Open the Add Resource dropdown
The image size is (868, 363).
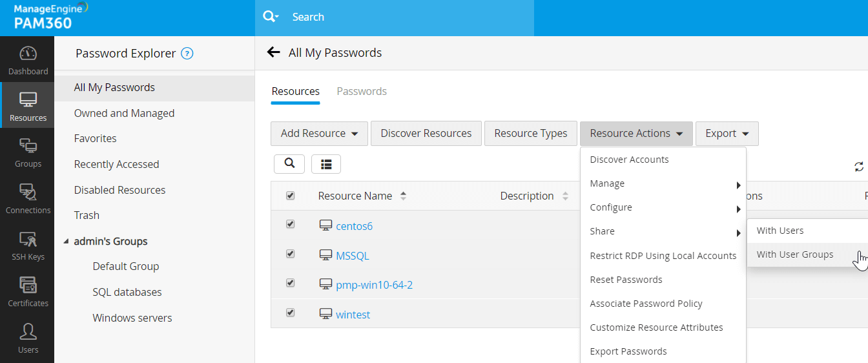pos(319,134)
